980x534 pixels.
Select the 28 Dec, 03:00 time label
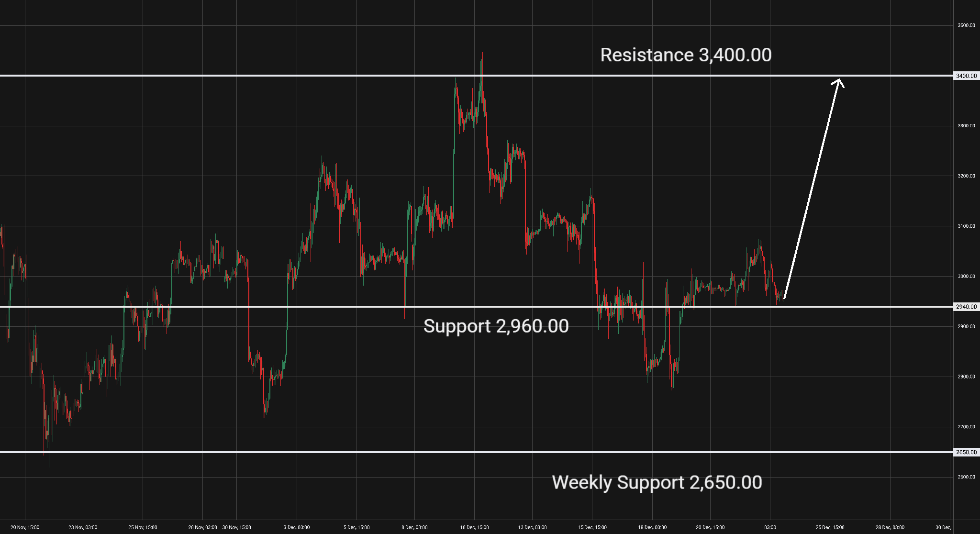click(x=890, y=527)
